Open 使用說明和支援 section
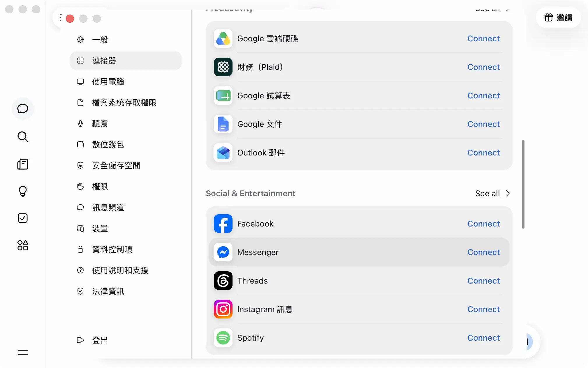 (126, 270)
